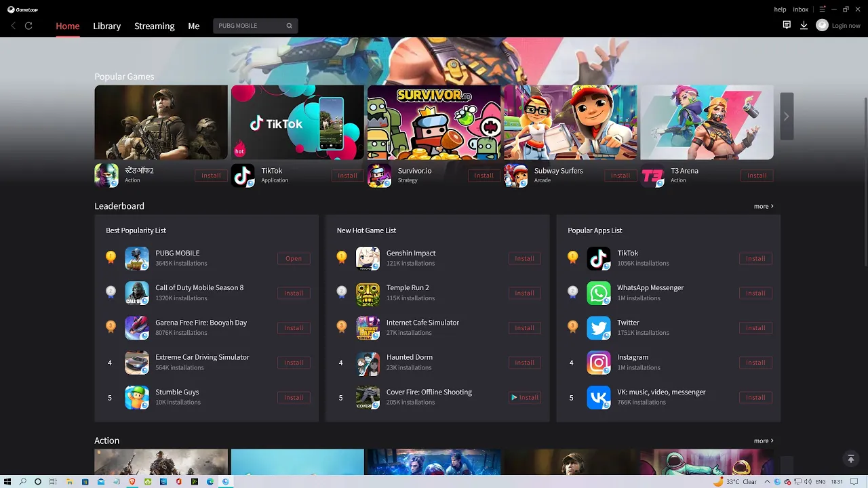Viewport: 868px width, 488px height.
Task: Click the user avatar icon
Action: point(822,25)
